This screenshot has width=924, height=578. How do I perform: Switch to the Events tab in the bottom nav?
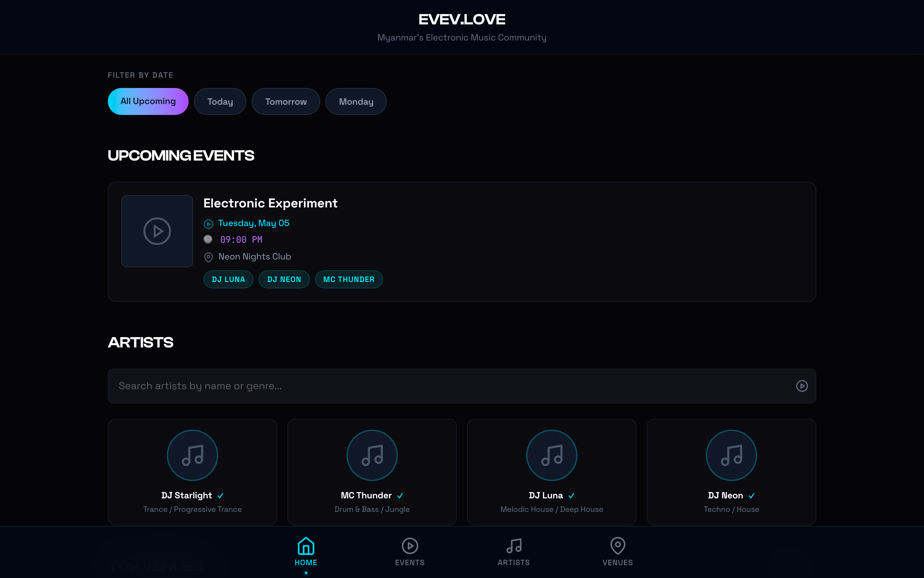click(410, 552)
